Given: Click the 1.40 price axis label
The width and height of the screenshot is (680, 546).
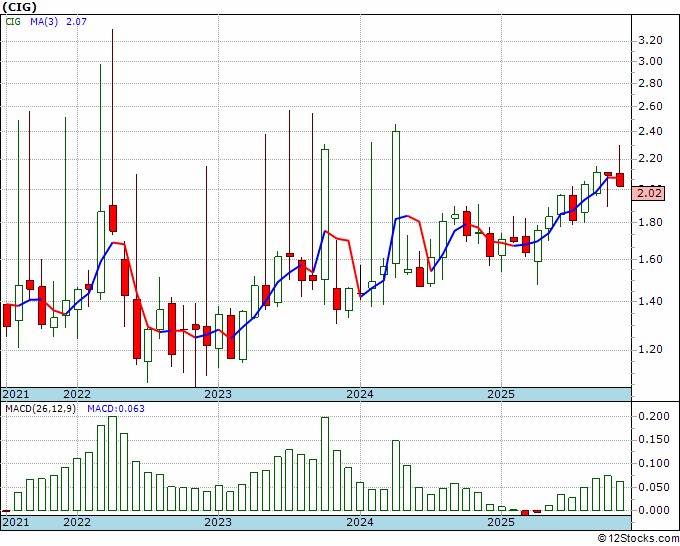Looking at the screenshot, I should tap(651, 301).
